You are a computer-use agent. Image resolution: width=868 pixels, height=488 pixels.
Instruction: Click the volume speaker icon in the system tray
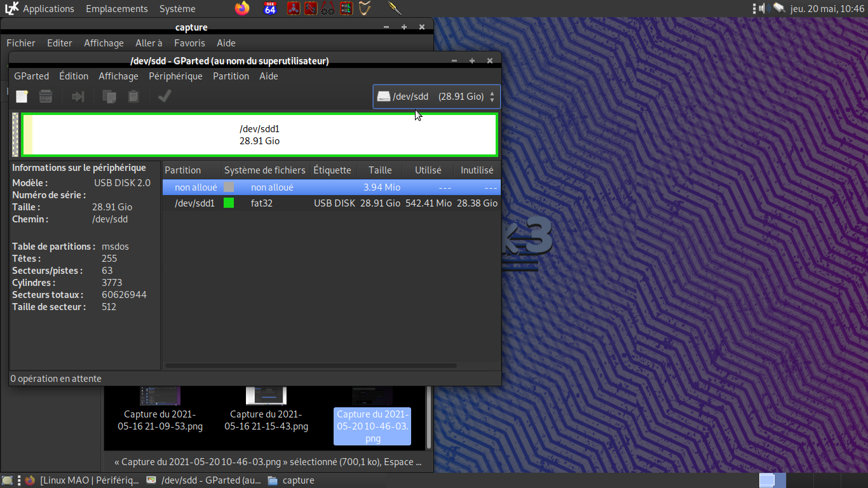(764, 8)
